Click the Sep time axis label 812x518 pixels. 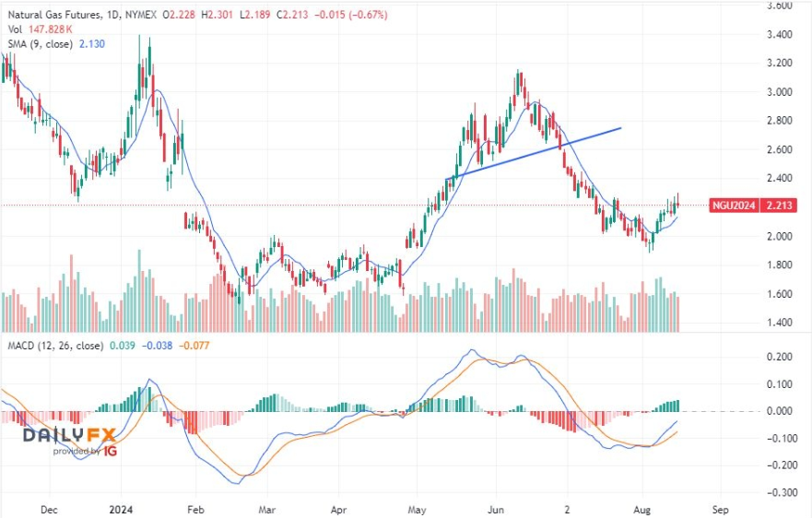tap(721, 510)
